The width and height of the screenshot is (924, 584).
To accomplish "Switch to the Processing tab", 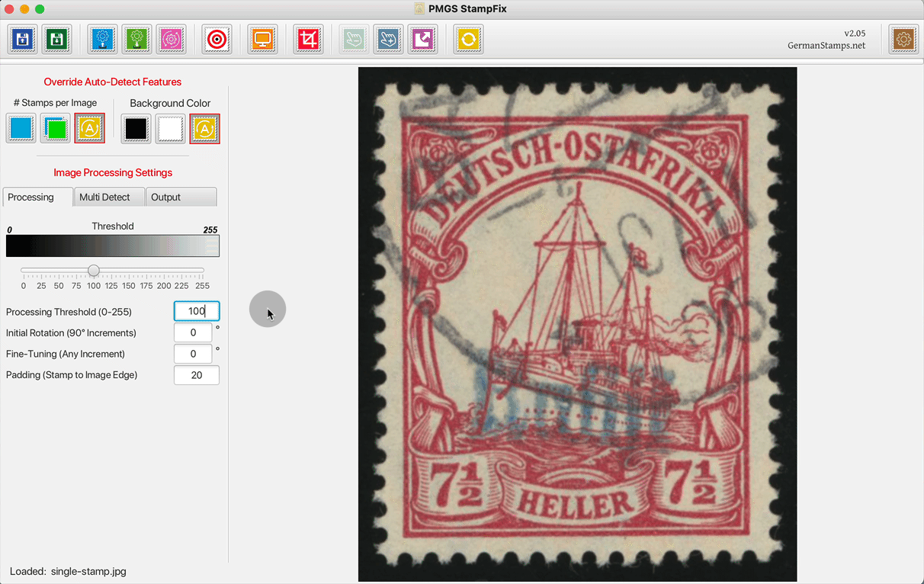I will click(38, 197).
